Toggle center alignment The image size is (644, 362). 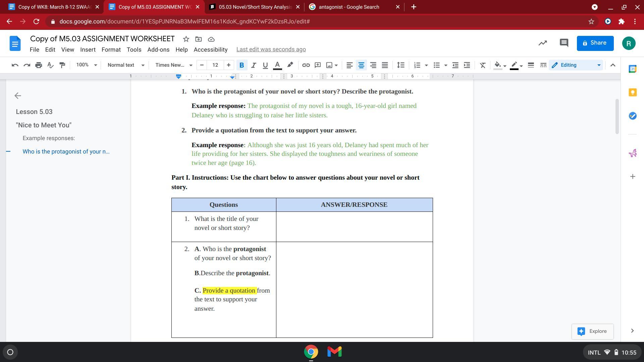pyautogui.click(x=361, y=65)
